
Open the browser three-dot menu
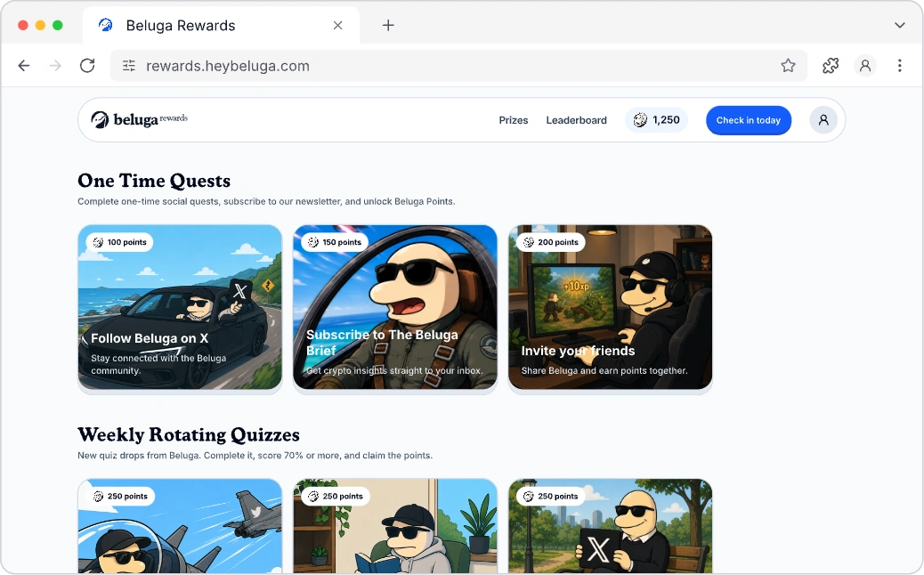(899, 65)
